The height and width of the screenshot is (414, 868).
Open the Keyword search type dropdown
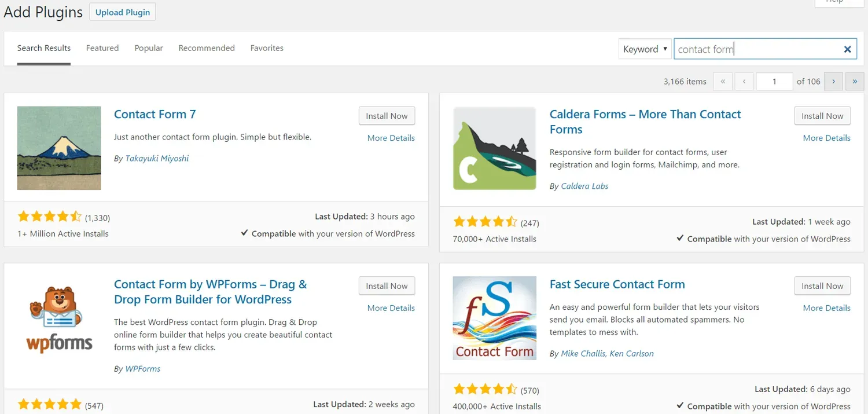point(645,49)
